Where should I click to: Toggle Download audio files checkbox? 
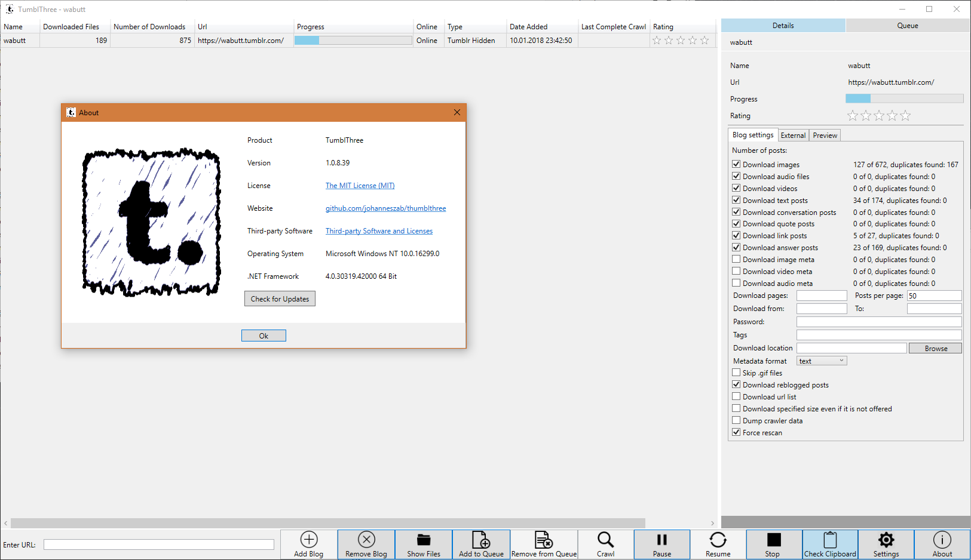click(x=736, y=176)
